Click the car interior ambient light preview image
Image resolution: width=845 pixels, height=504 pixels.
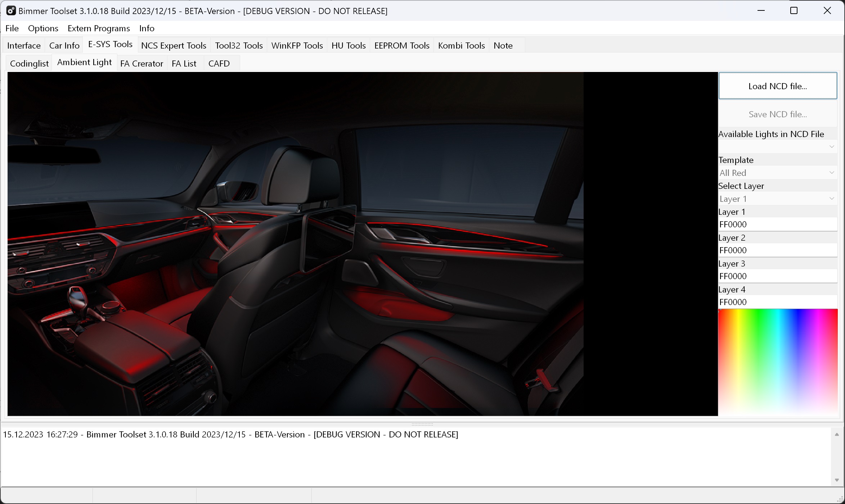point(363,244)
